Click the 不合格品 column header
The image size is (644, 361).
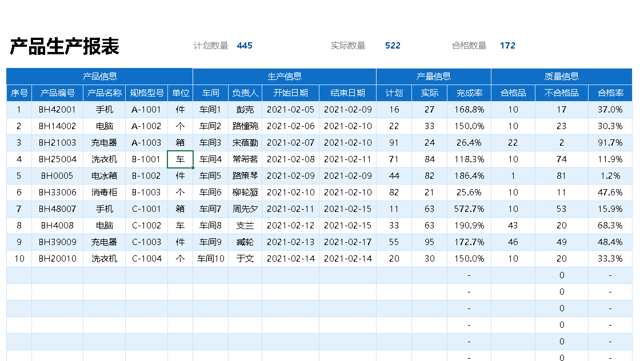coord(562,93)
